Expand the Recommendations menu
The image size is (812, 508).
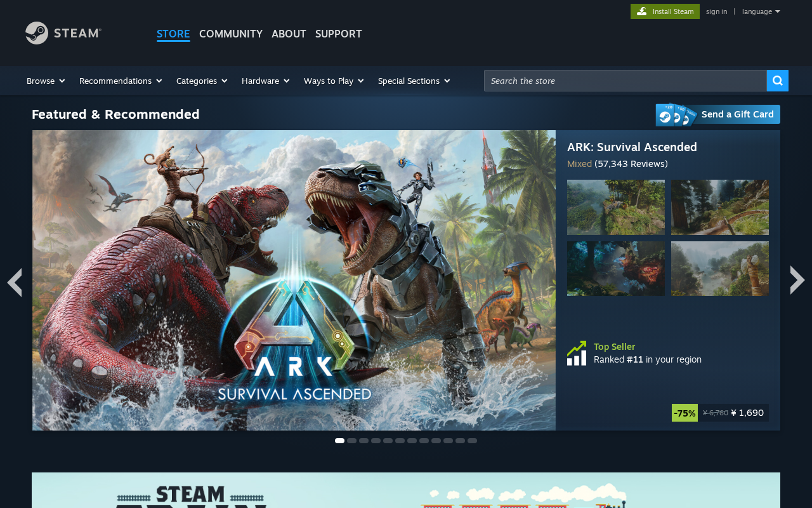121,81
